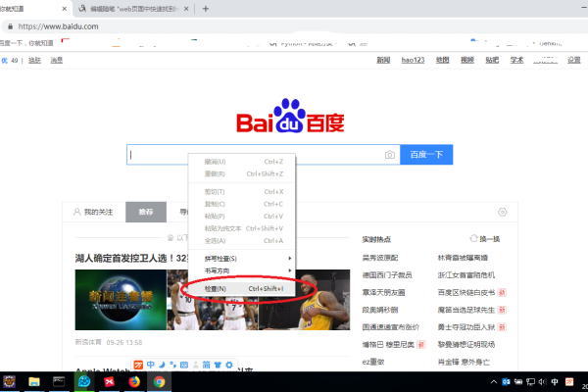The height and width of the screenshot is (392, 588).
Task: Switch to the 推荐 tab
Action: (x=146, y=212)
